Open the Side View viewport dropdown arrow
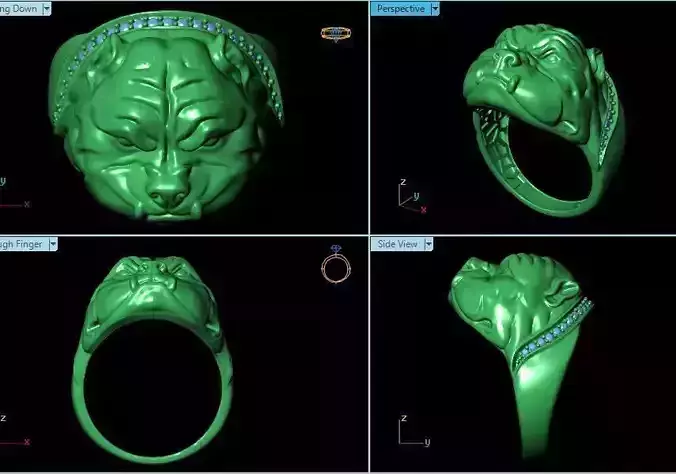This screenshot has width=676, height=474. (429, 244)
